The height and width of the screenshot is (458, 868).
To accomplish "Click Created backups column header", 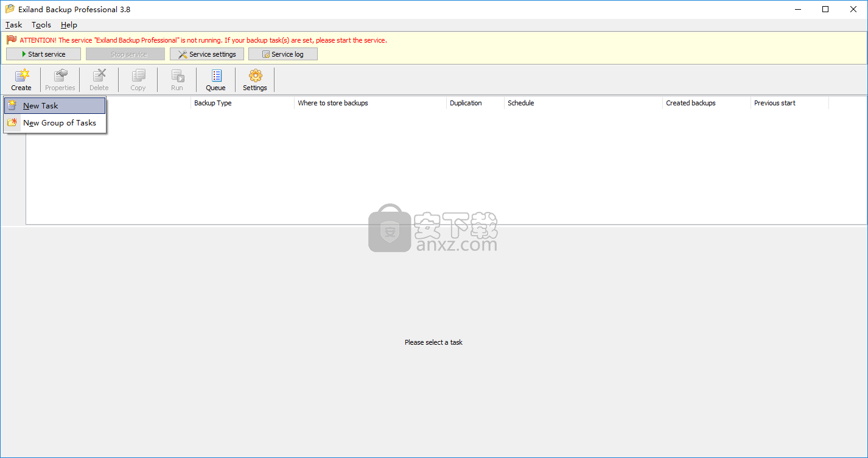I will click(x=707, y=103).
